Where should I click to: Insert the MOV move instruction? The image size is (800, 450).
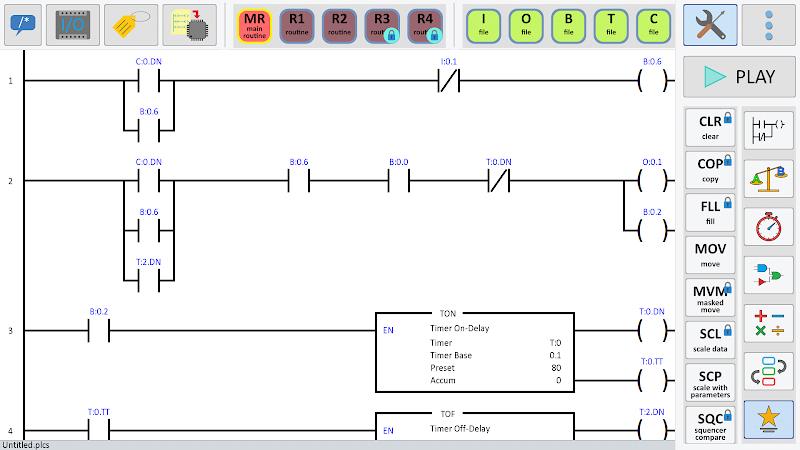pyautogui.click(x=710, y=255)
